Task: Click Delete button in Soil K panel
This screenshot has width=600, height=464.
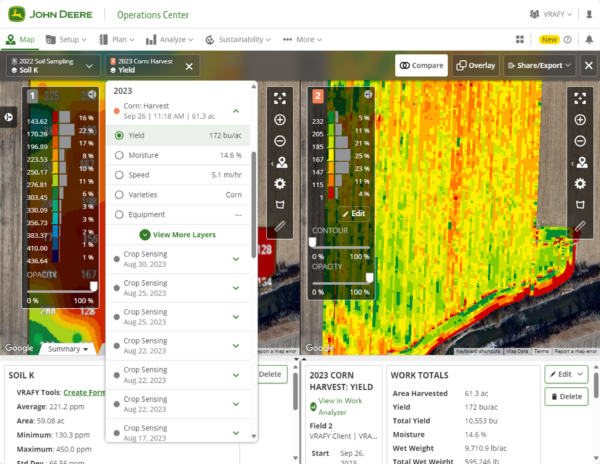Action: tap(272, 374)
